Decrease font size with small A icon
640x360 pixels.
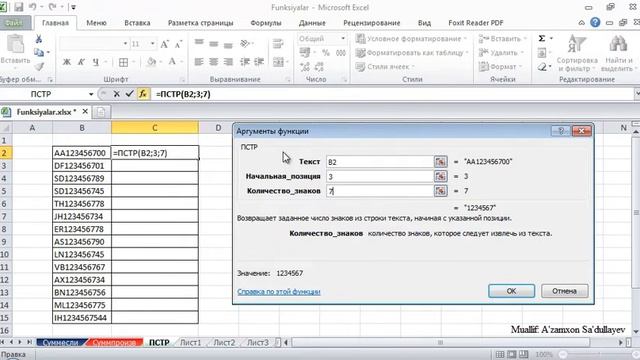pyautogui.click(x=178, y=44)
